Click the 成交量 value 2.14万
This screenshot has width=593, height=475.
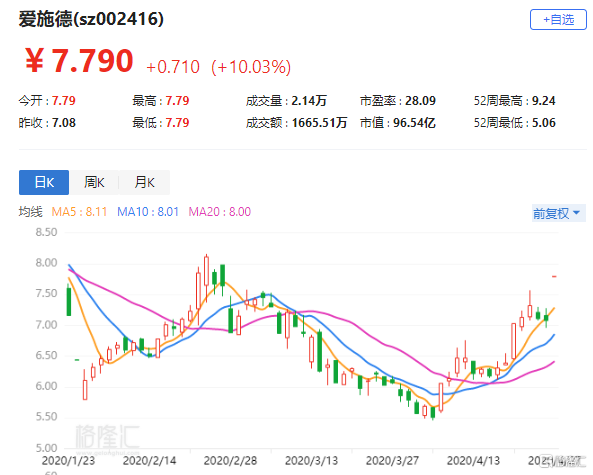309,101
